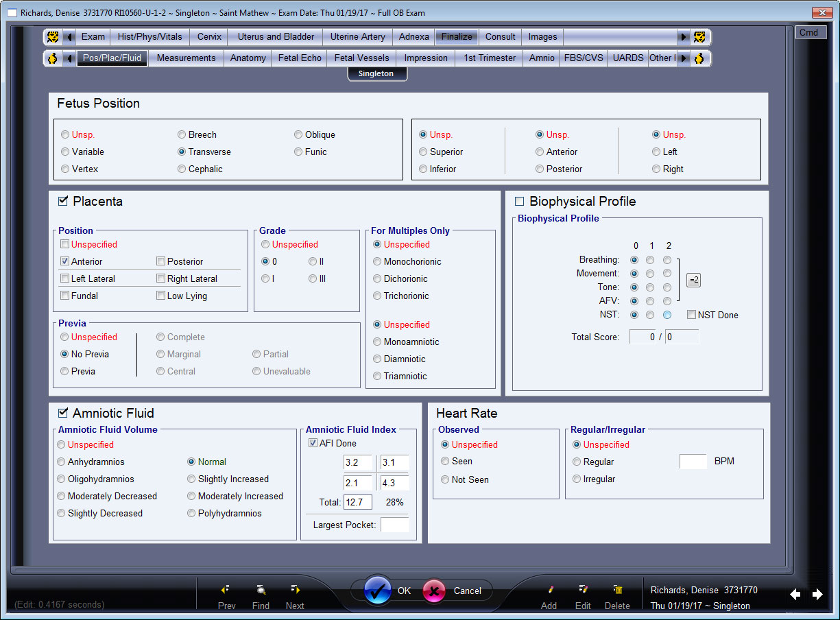Select Dichorionic for multiples

tap(377, 278)
